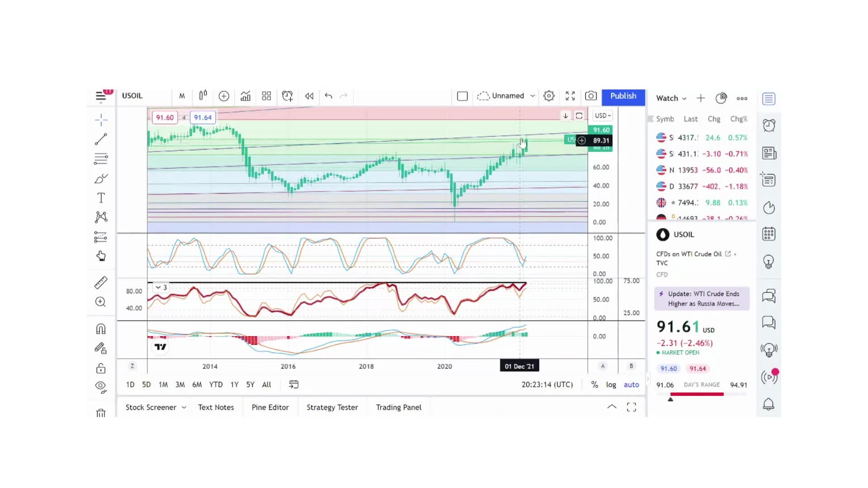Open the Pine Editor tab
Viewport: 868px width, 488px height.
(x=270, y=407)
